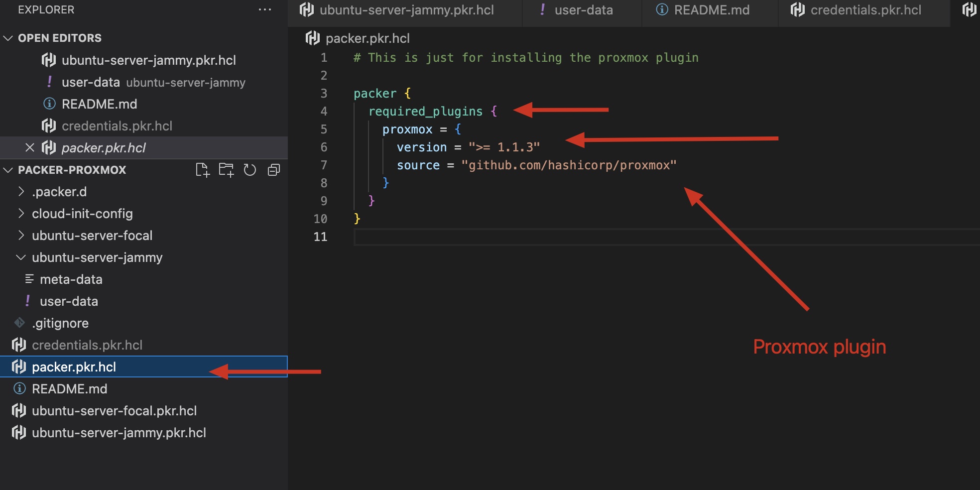
Task: Open ubuntu-server-jammy.pkr.hcl in Open Editors
Action: 144,60
